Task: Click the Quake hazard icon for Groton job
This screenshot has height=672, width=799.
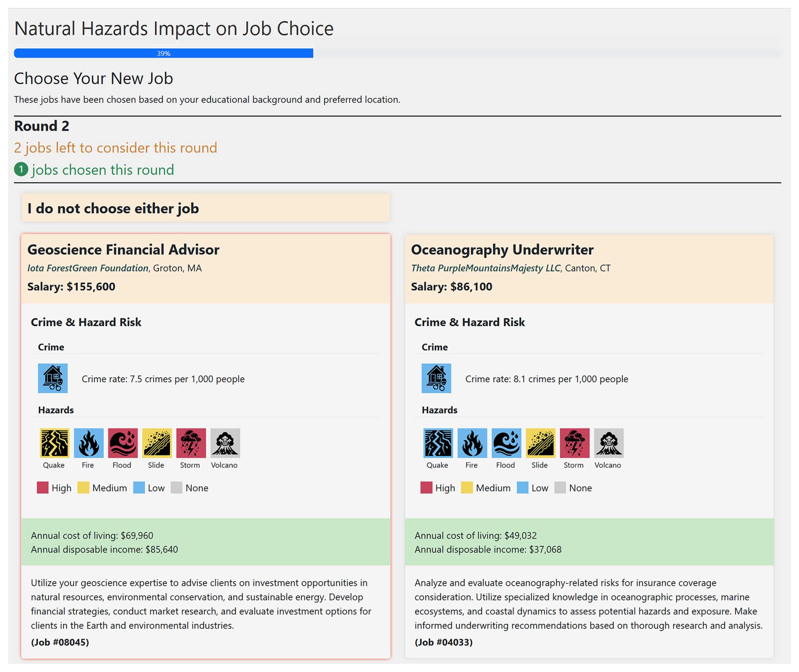Action: [x=54, y=443]
